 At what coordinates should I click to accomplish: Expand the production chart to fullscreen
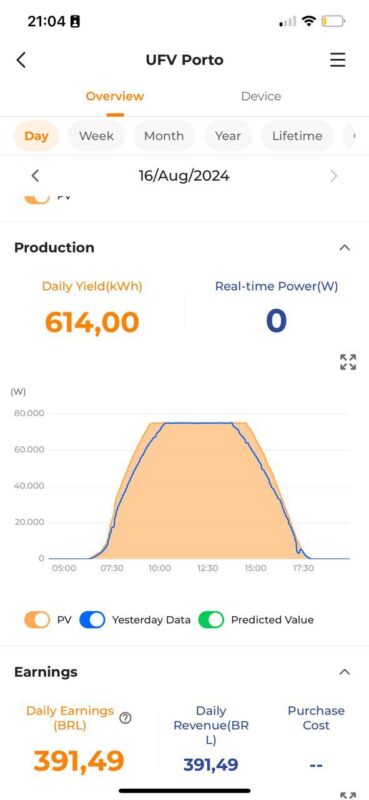pyautogui.click(x=348, y=362)
